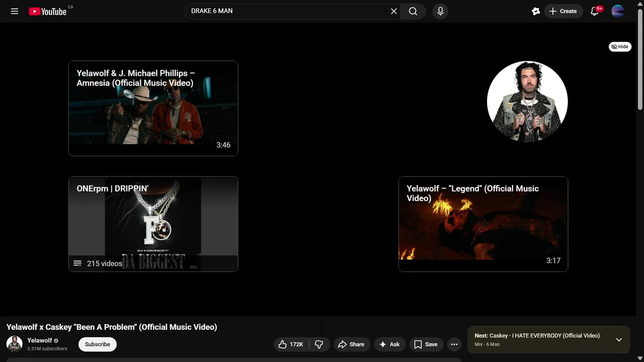The height and width of the screenshot is (362, 644).
Task: Click the magnifying glass search button
Action: [413, 11]
